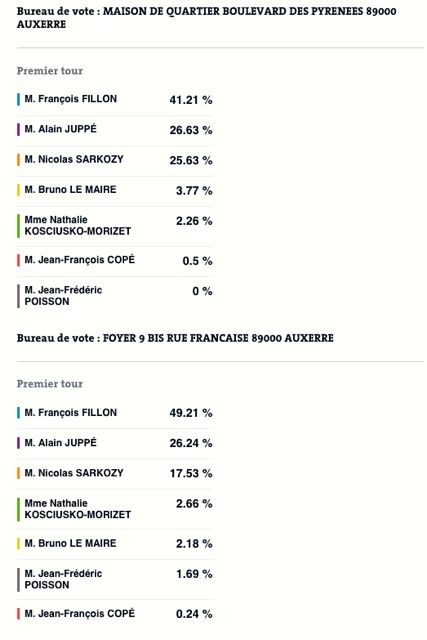427x640 pixels.
Task: Select the second Premier tour label
Action: [x=50, y=384]
